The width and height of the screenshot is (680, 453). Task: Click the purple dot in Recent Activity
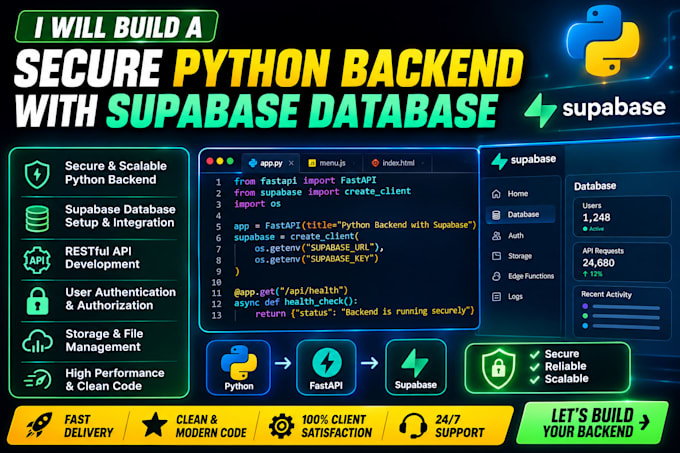(x=585, y=306)
